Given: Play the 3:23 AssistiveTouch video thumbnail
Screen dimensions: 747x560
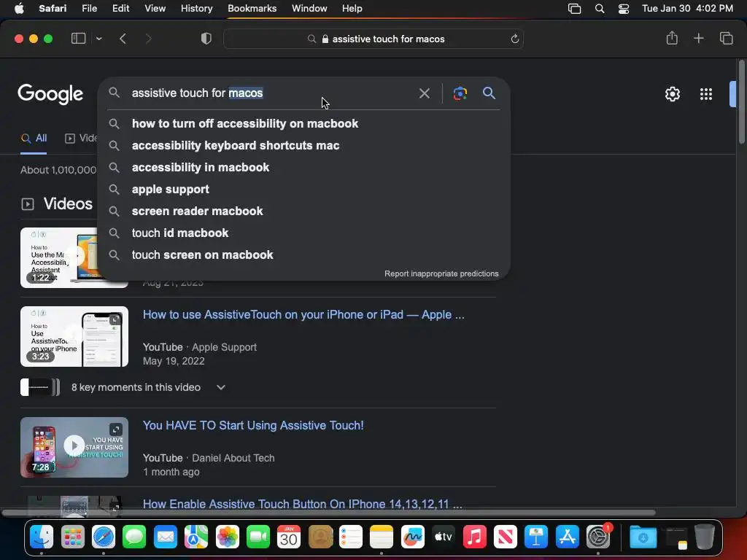Looking at the screenshot, I should (x=74, y=336).
